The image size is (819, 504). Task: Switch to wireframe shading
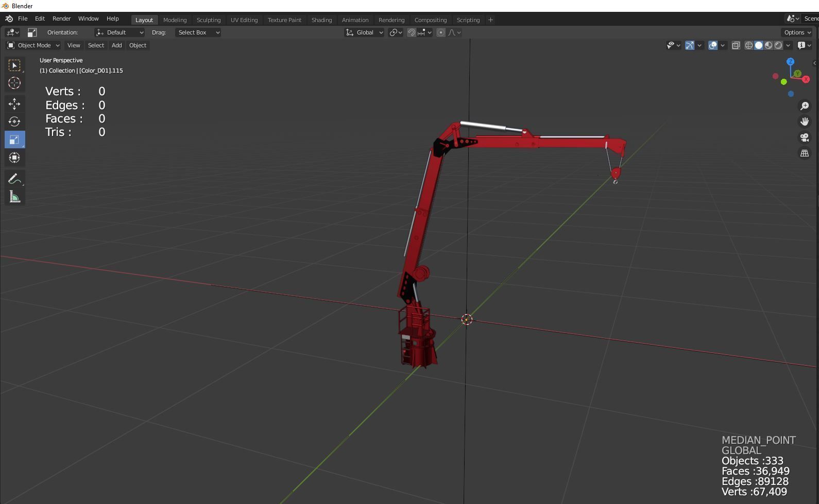[x=749, y=45]
